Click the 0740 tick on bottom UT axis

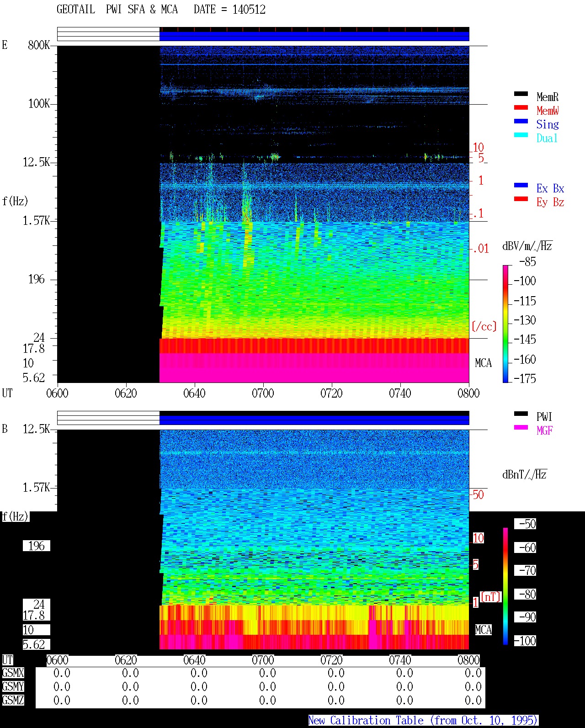pyautogui.click(x=400, y=660)
